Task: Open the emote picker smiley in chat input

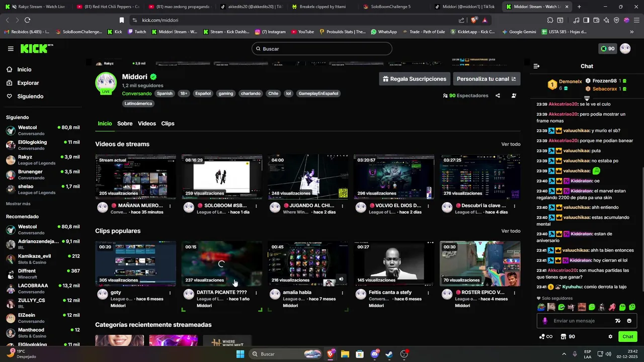Action: 629,321
